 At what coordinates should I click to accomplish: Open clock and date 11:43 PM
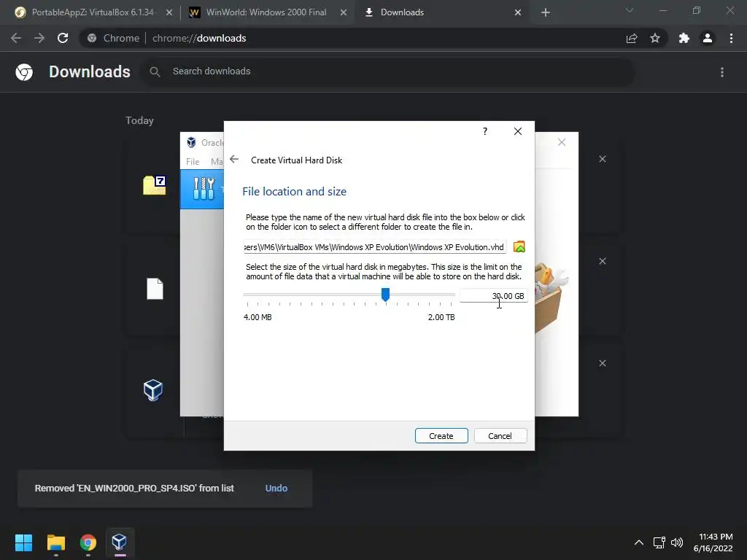(x=713, y=542)
